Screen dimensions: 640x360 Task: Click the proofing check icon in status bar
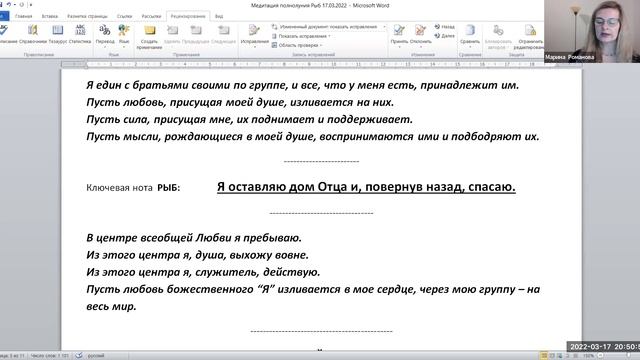[79, 356]
